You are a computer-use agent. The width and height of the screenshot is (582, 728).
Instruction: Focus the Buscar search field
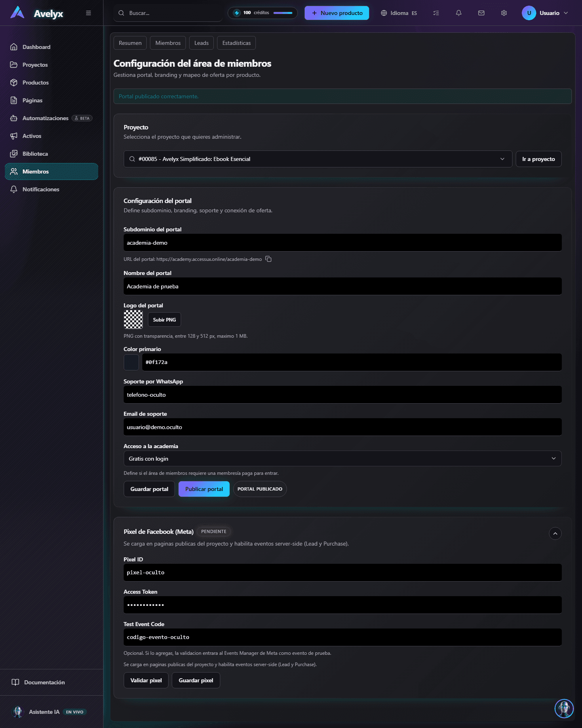point(168,13)
